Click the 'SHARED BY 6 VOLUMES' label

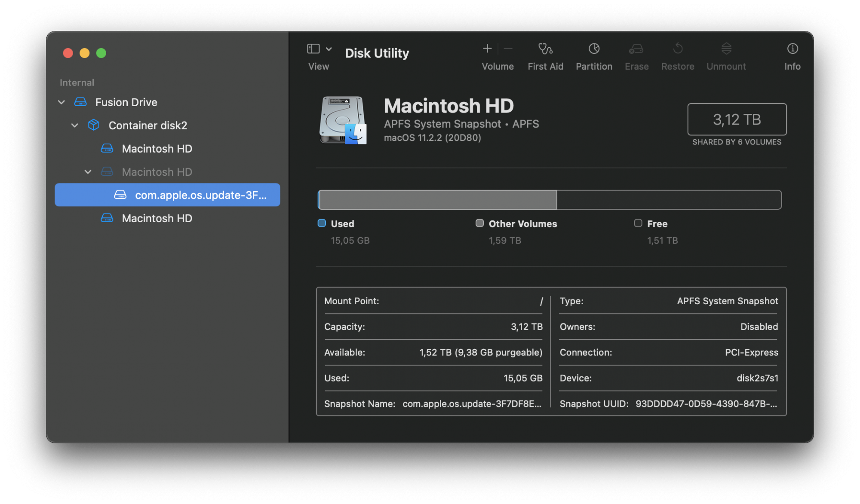pos(737,142)
